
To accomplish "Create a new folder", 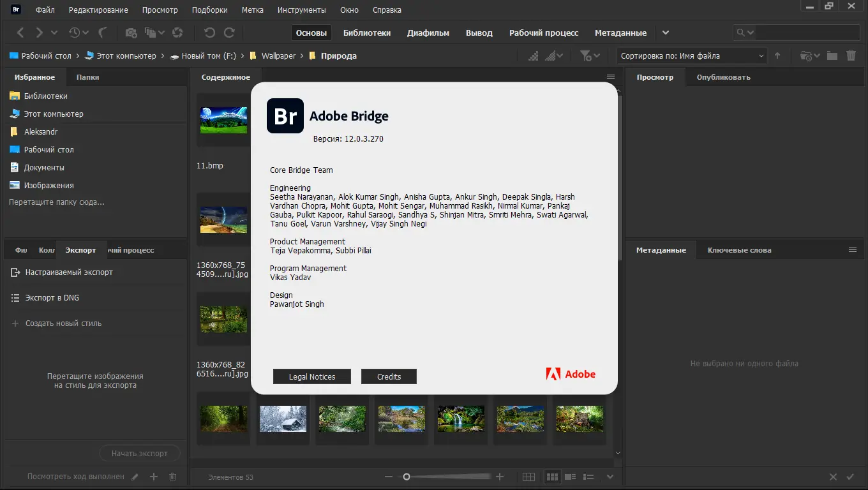I will click(832, 56).
